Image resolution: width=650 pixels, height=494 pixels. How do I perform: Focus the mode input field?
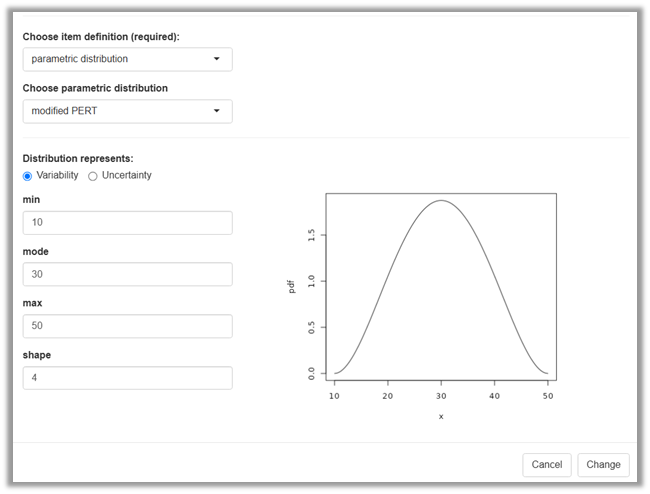pos(127,274)
